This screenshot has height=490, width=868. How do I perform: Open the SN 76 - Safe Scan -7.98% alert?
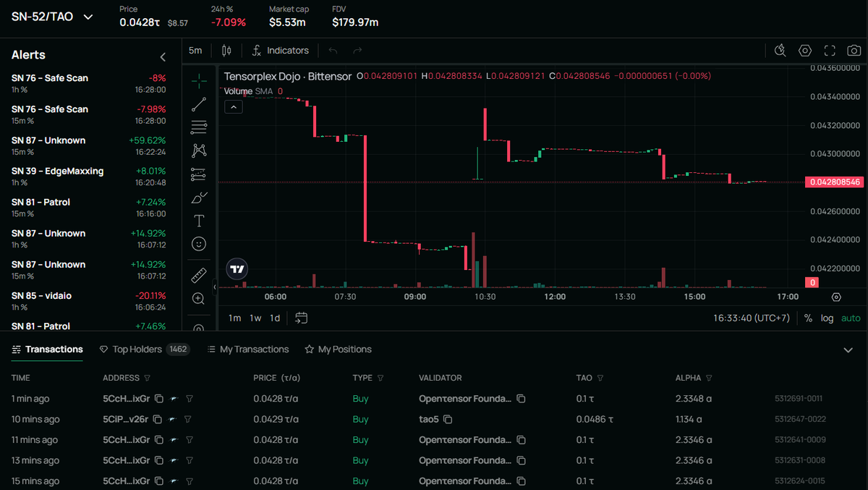click(89, 114)
